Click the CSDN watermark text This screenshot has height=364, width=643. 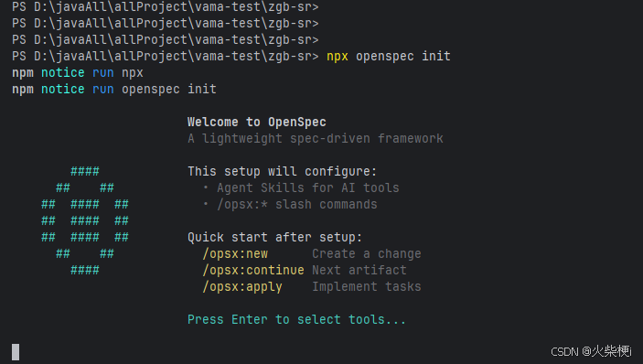click(x=592, y=351)
